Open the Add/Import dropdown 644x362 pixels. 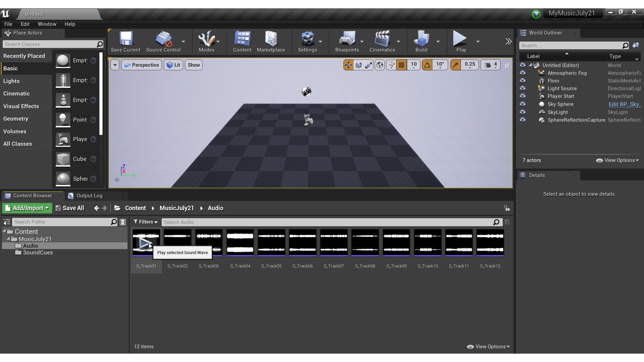[x=27, y=208]
